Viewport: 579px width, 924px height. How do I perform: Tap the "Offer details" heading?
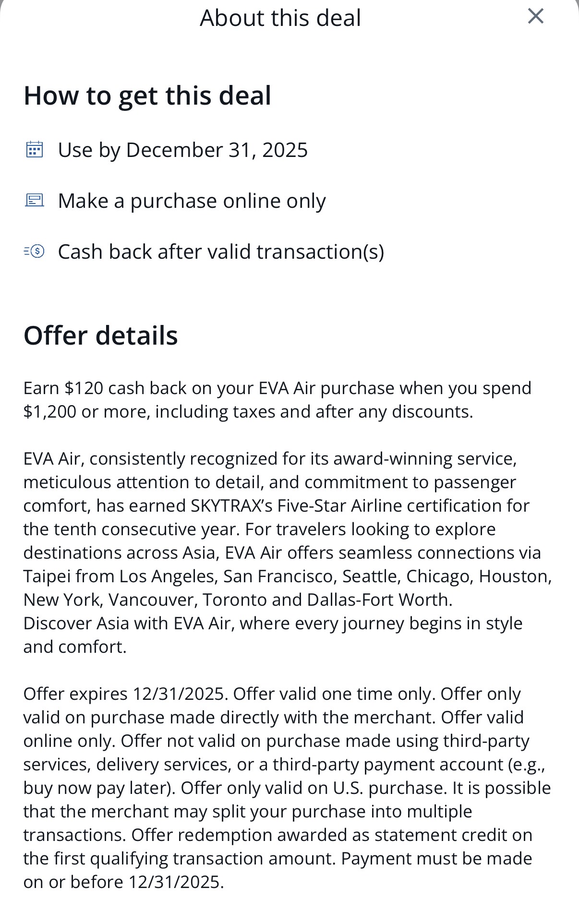(101, 335)
